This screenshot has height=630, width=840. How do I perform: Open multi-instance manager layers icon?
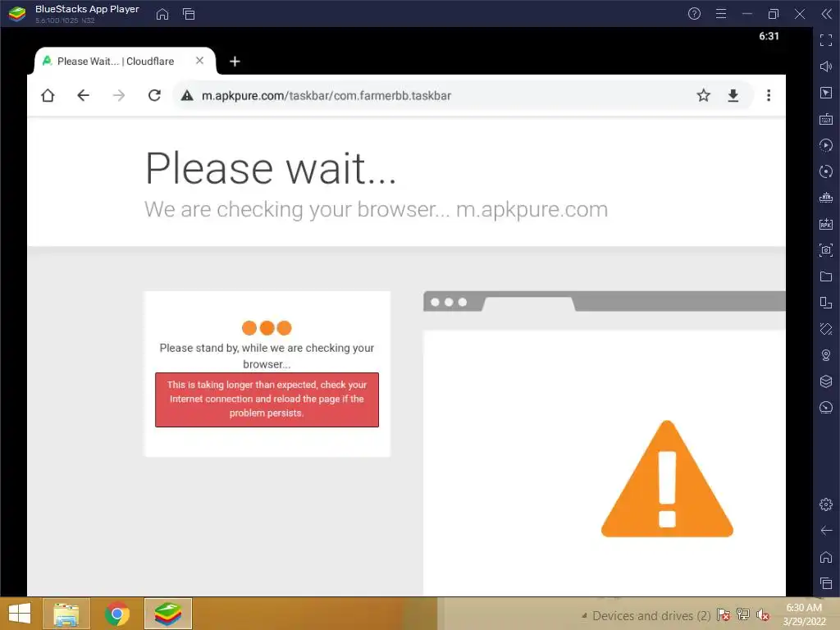tap(826, 381)
